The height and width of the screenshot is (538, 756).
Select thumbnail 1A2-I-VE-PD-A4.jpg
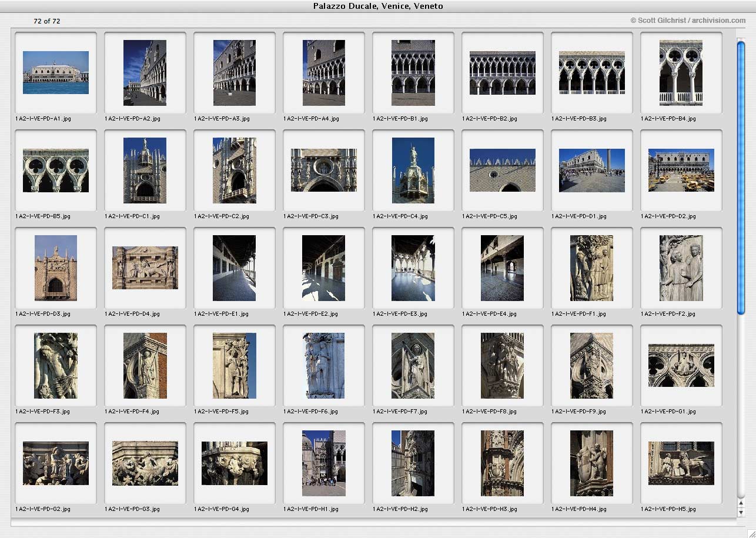click(x=324, y=72)
